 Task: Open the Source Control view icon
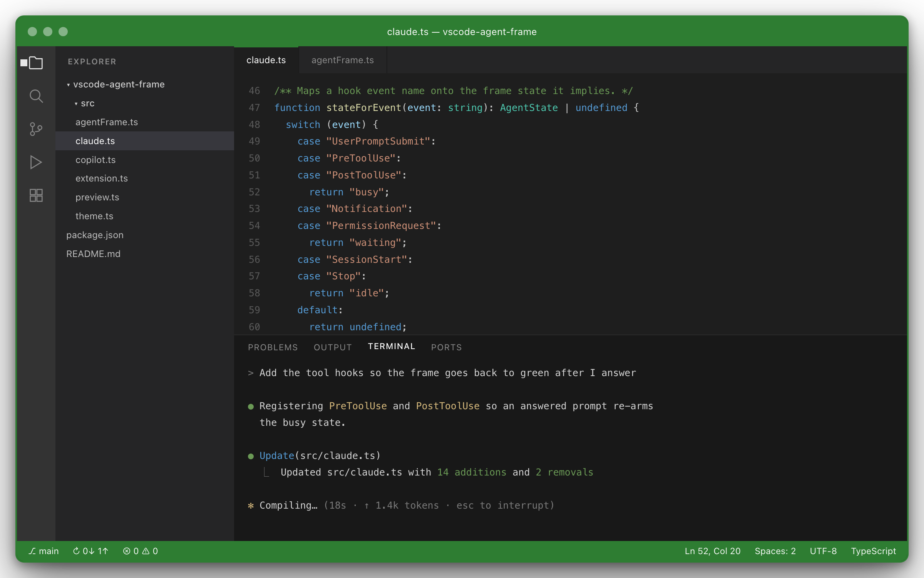point(36,129)
